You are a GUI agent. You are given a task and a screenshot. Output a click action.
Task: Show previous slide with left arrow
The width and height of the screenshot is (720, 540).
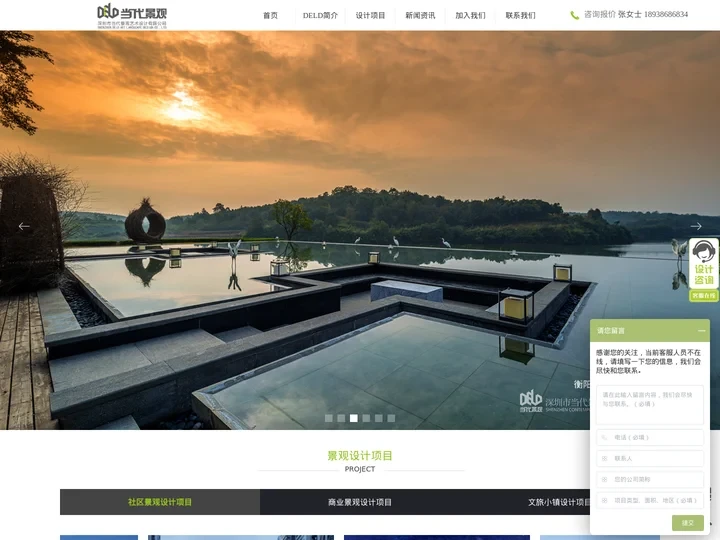[x=24, y=226]
